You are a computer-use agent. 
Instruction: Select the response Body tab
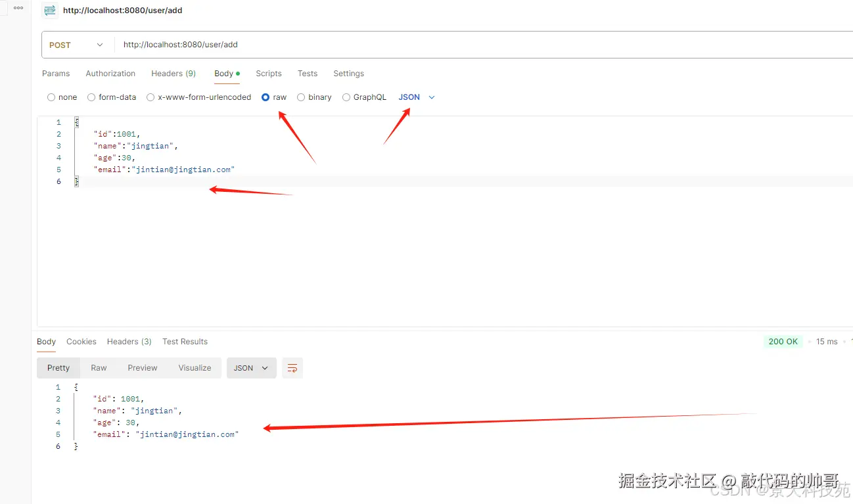[x=46, y=342]
